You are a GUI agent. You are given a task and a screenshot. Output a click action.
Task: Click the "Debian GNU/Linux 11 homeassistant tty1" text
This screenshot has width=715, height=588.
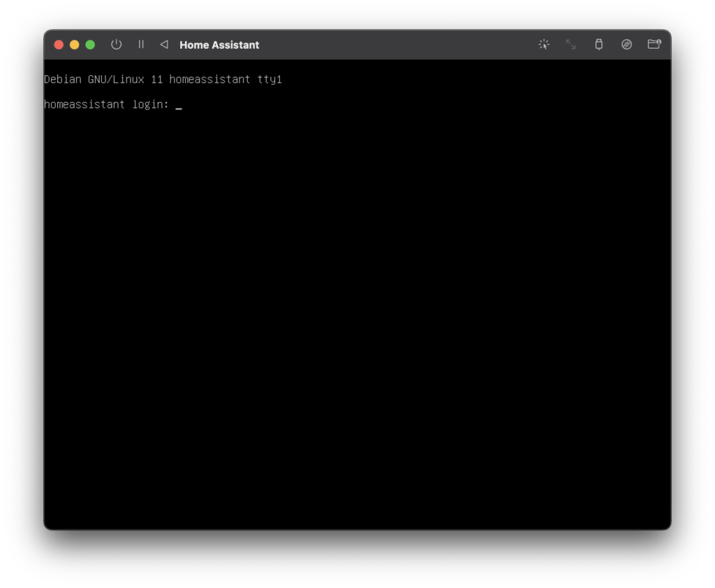(x=163, y=80)
